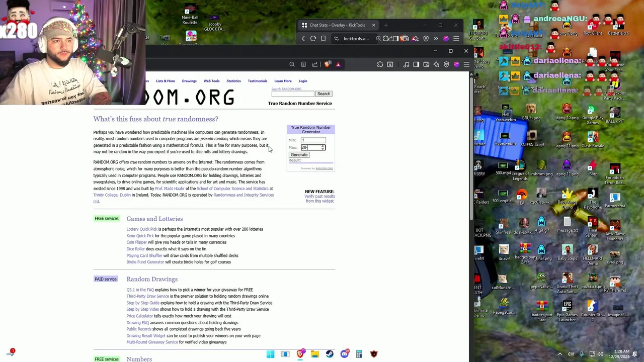
Task: Open extensions puzzle icon in front browser
Action: coord(380,64)
